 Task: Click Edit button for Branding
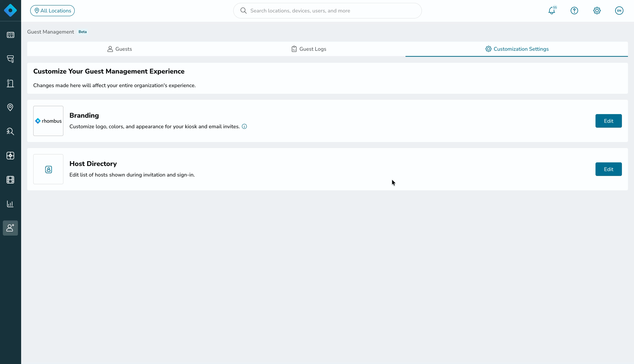[x=609, y=121]
